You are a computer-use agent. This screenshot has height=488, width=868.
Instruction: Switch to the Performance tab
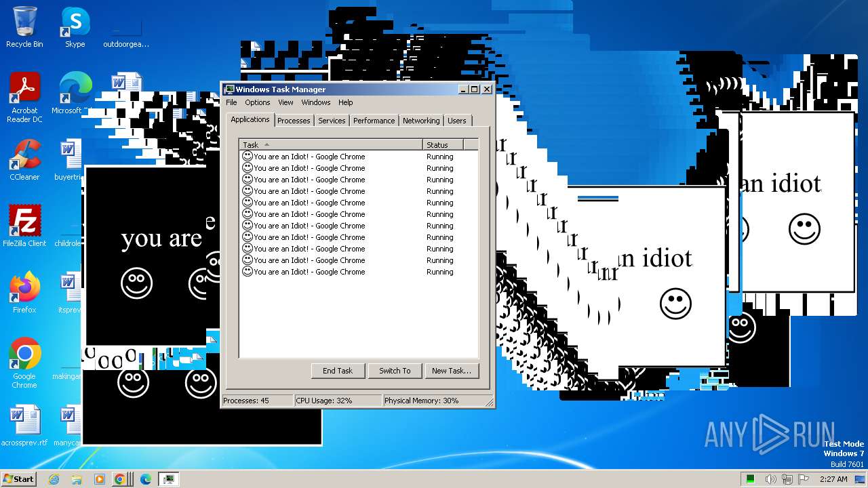coord(374,121)
